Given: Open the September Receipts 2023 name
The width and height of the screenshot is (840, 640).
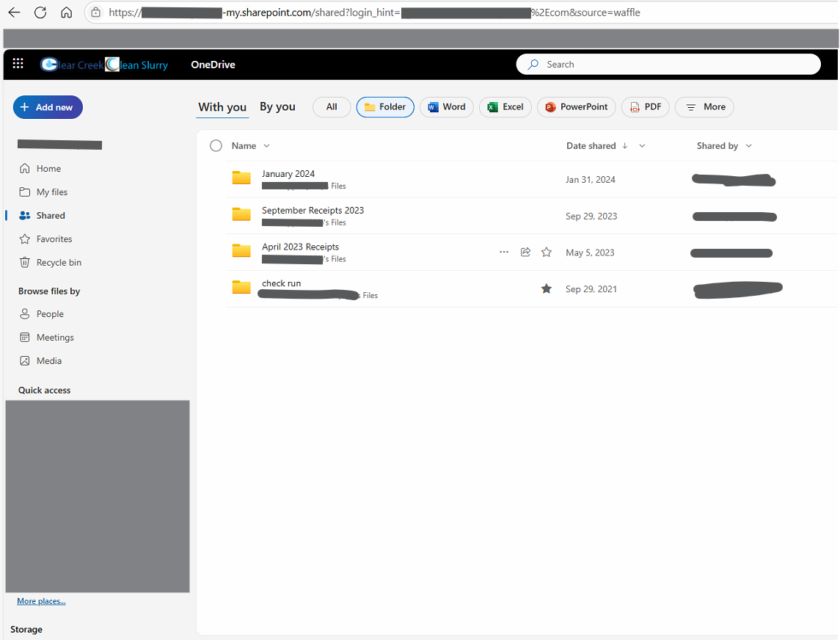Looking at the screenshot, I should tap(313, 210).
